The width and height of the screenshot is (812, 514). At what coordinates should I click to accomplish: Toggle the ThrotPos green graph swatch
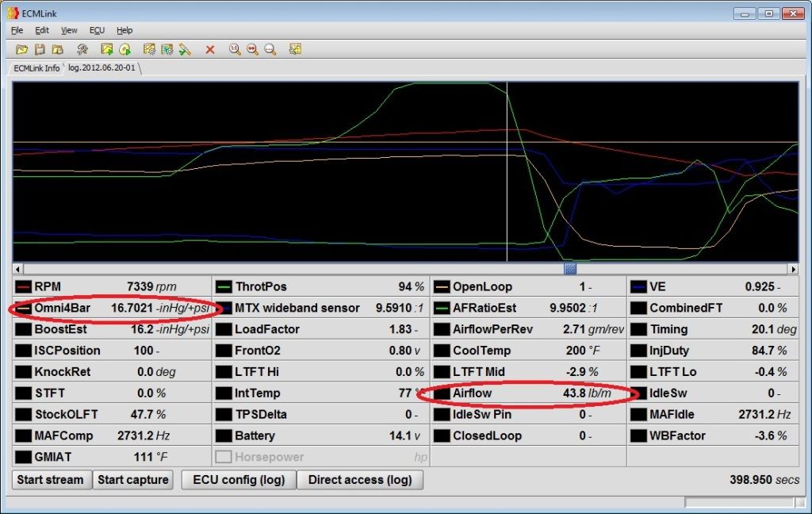point(224,286)
